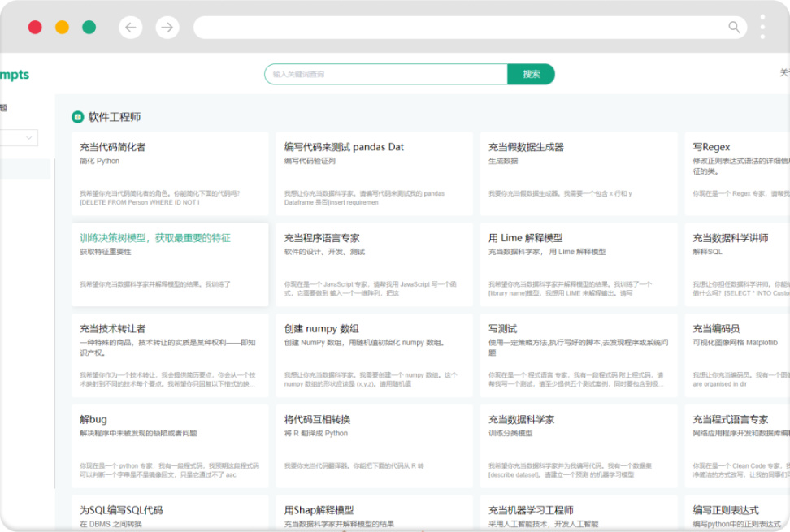This screenshot has height=532, width=790.
Task: Click the browser address bar
Action: point(471,27)
